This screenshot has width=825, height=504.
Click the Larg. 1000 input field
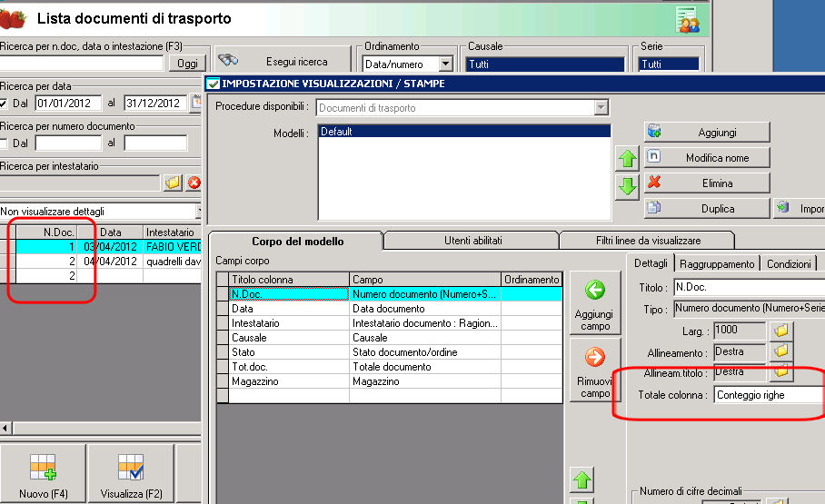(740, 330)
